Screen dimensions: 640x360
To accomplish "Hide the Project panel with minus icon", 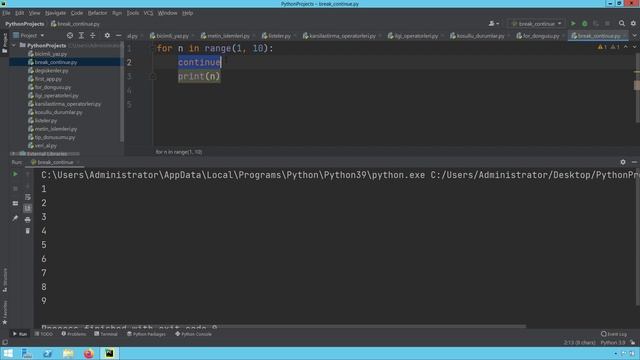I will click(118, 36).
